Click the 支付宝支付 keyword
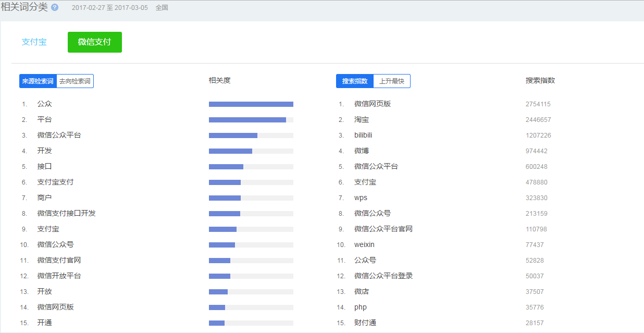 point(56,182)
